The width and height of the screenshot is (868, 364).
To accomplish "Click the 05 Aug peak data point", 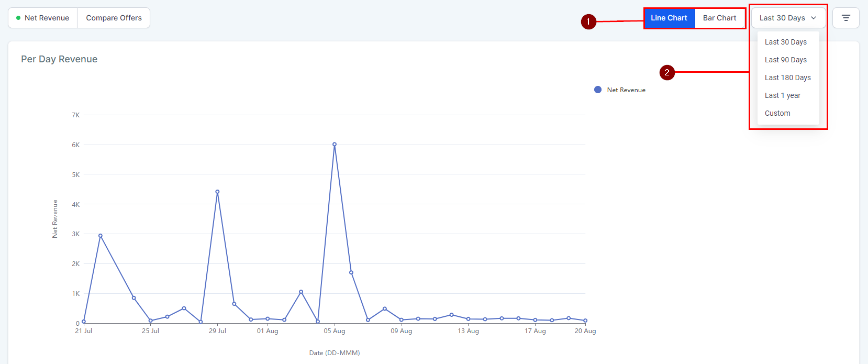I will (335, 145).
